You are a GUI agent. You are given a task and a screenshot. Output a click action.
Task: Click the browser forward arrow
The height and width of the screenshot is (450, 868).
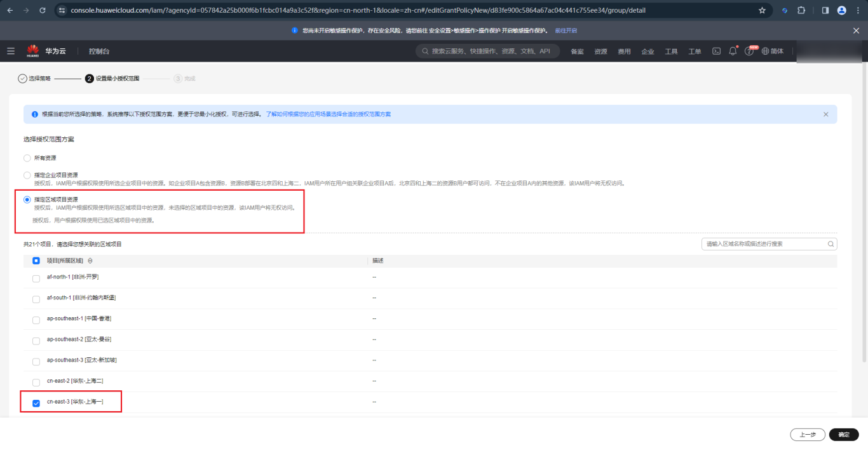(x=26, y=10)
